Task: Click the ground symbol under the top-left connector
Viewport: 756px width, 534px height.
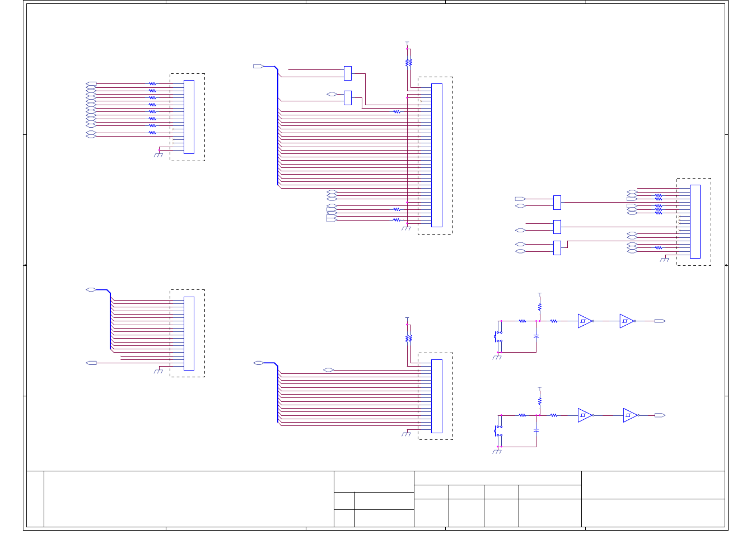Action: [x=158, y=154]
